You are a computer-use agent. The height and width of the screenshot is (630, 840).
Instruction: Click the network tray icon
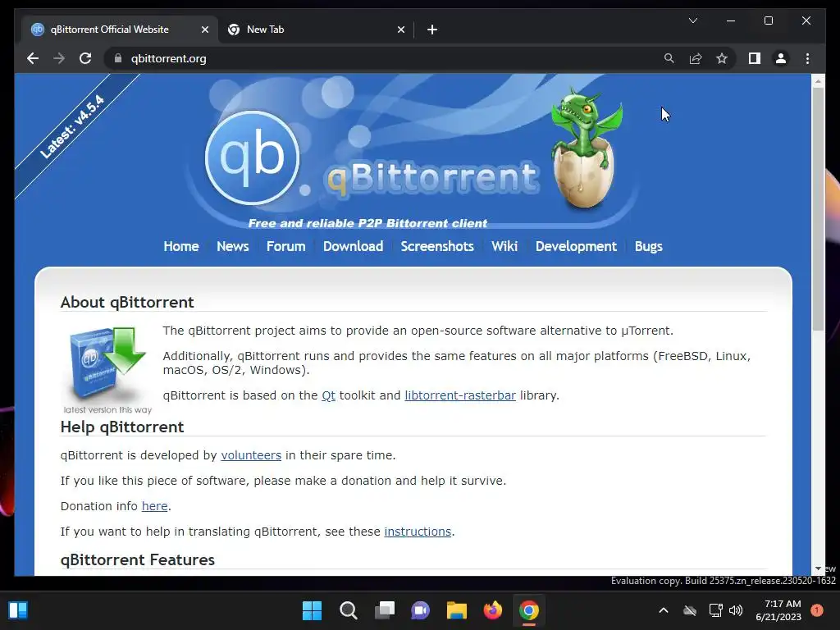tap(715, 610)
